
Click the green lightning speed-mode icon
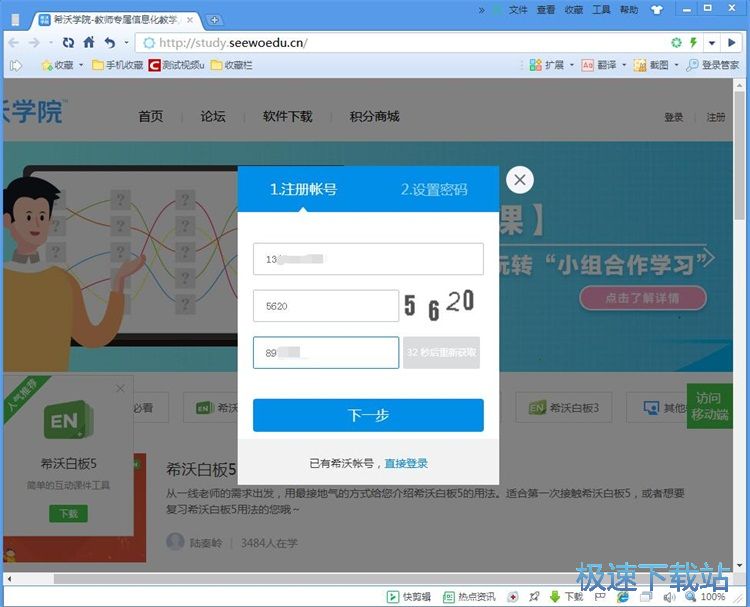click(x=693, y=43)
